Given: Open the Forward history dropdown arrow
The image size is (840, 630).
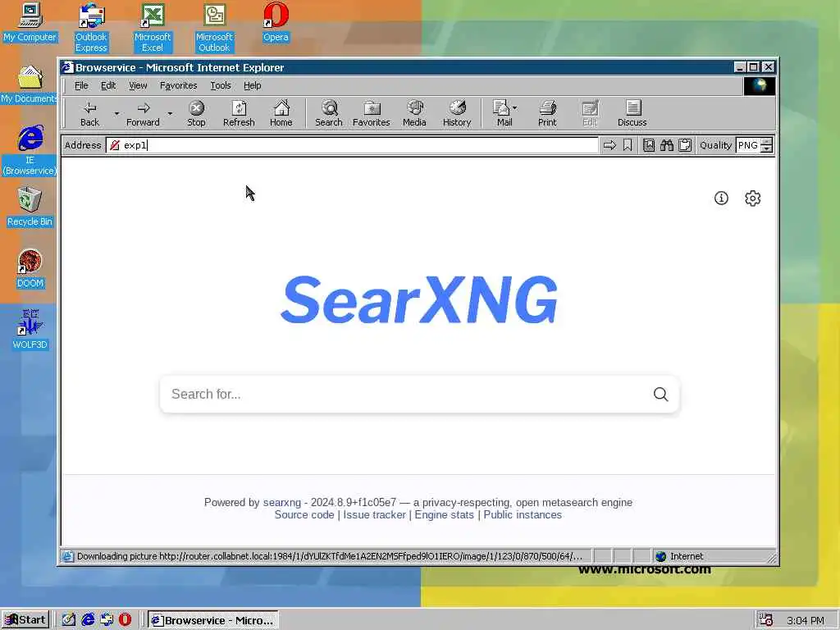Looking at the screenshot, I should (170, 113).
